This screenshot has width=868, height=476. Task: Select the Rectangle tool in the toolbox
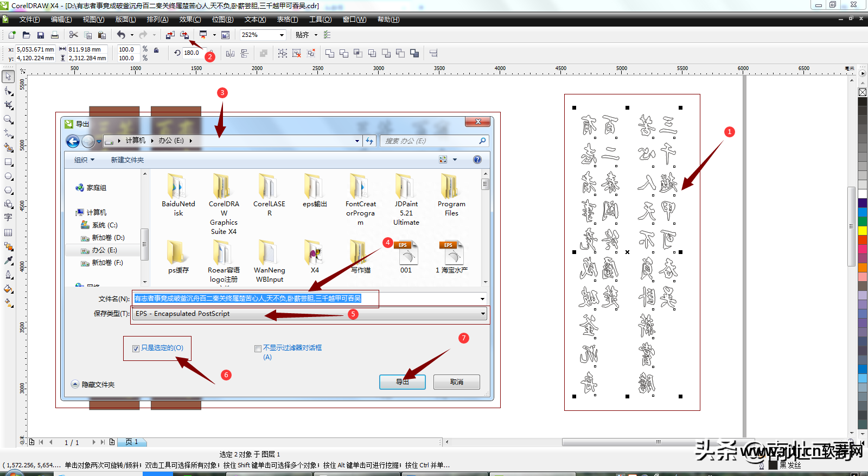(x=8, y=162)
